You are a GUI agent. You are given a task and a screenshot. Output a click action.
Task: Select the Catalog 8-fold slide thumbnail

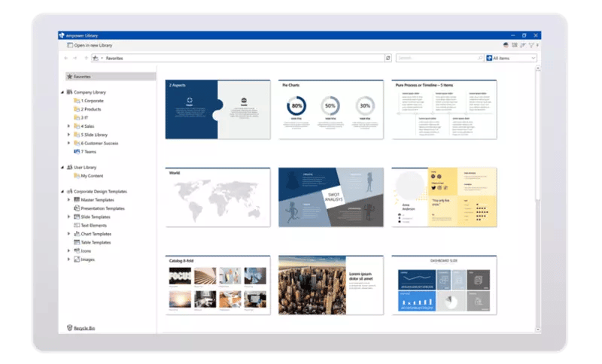[x=218, y=285]
